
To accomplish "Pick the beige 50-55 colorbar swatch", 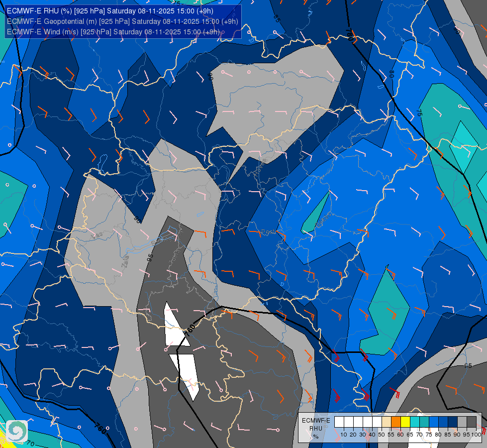I will [387, 422].
